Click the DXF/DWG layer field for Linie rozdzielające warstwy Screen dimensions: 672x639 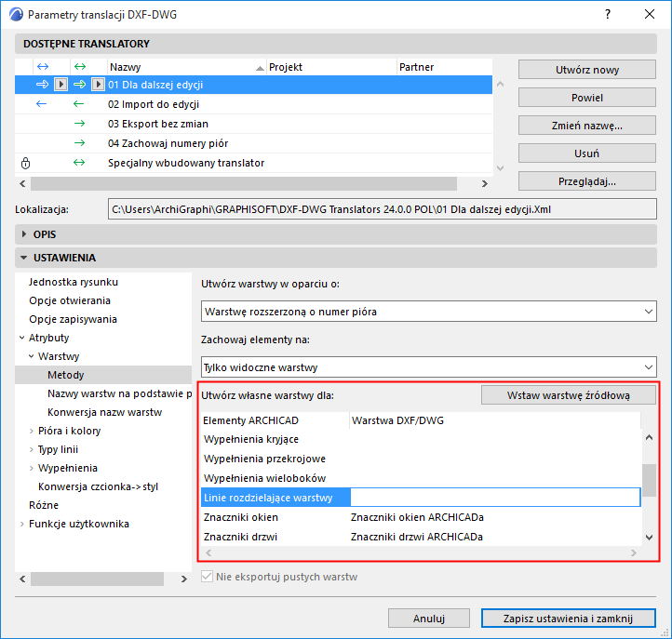495,498
